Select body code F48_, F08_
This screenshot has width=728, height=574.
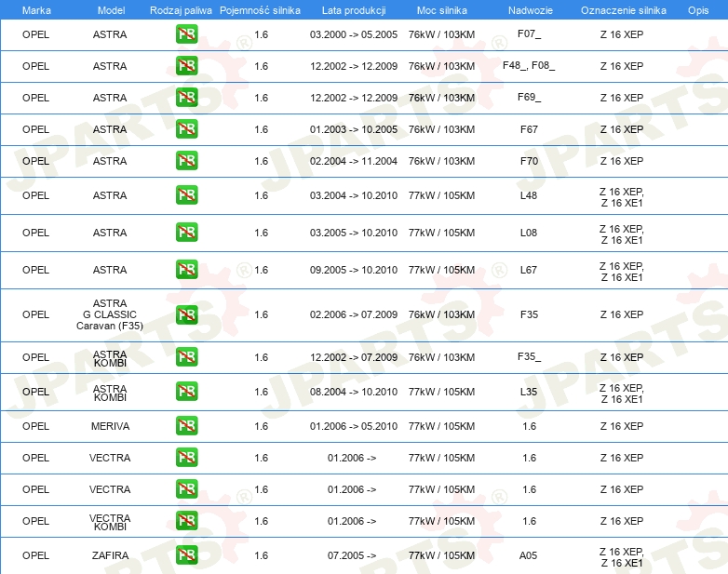(529, 65)
